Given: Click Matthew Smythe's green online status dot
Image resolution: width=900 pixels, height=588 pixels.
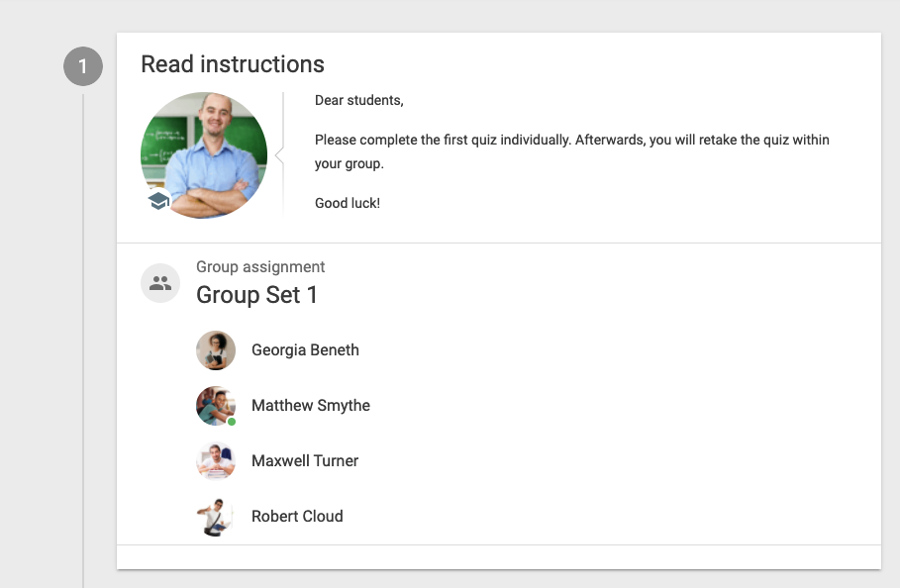Looking at the screenshot, I should pos(232,422).
